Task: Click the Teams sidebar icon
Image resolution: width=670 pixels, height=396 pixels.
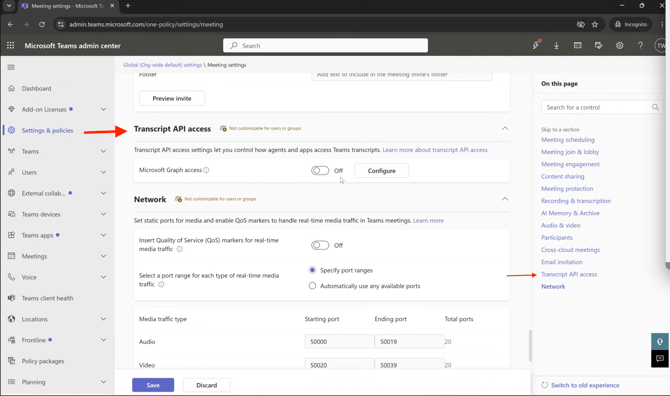Action: tap(12, 151)
